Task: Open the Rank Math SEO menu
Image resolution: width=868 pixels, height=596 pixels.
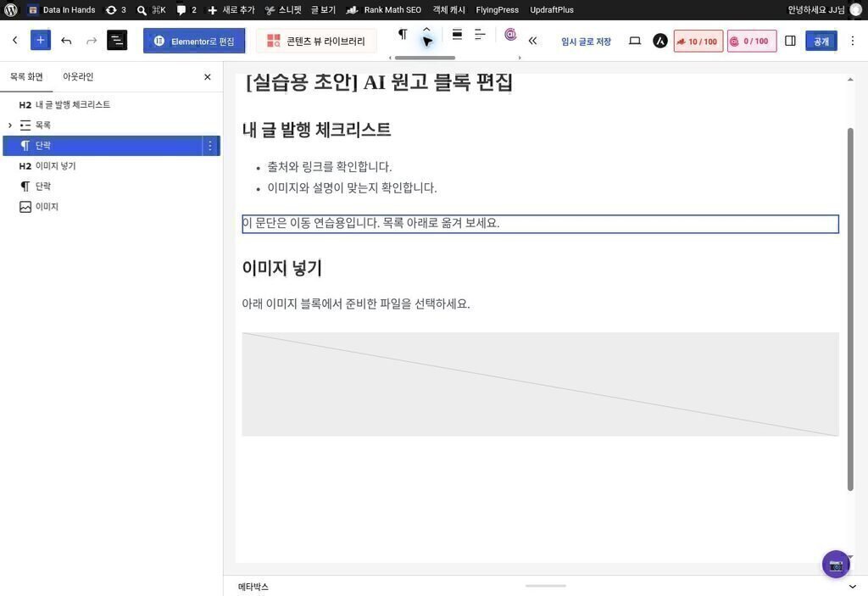Action: coord(384,10)
